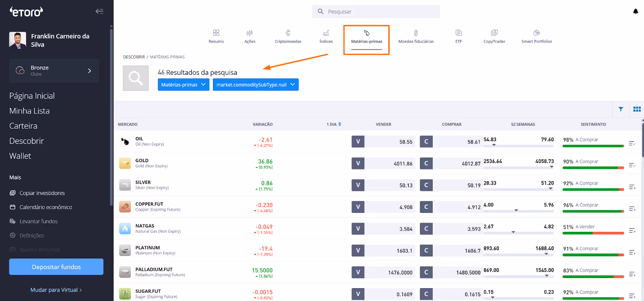Switch to Moedas fiduciárias tab
Screen dimensions: 644x301
pos(416,36)
